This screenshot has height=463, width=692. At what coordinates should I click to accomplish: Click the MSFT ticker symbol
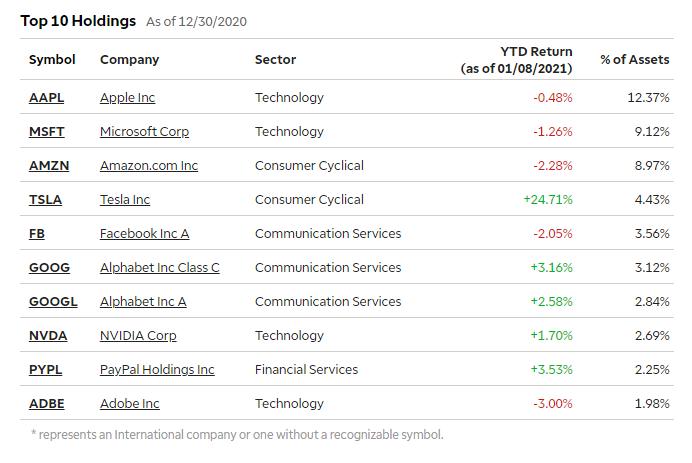pyautogui.click(x=46, y=132)
